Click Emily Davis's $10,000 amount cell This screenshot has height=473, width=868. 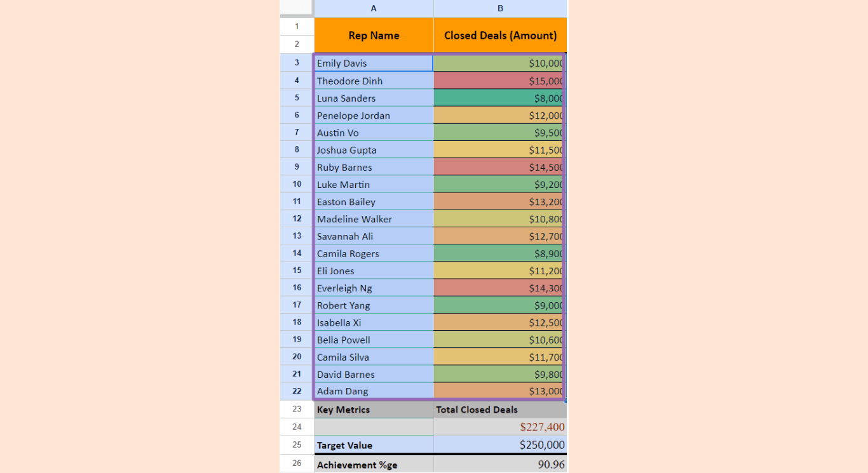tap(499, 63)
